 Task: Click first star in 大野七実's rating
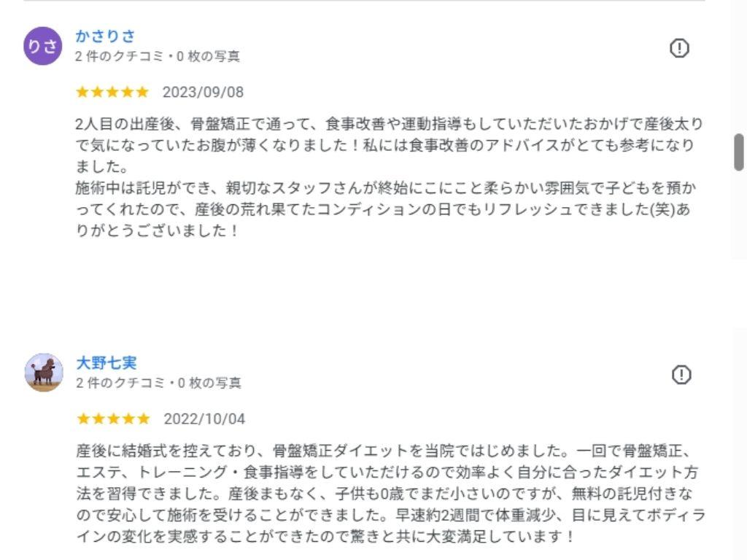pos(83,419)
